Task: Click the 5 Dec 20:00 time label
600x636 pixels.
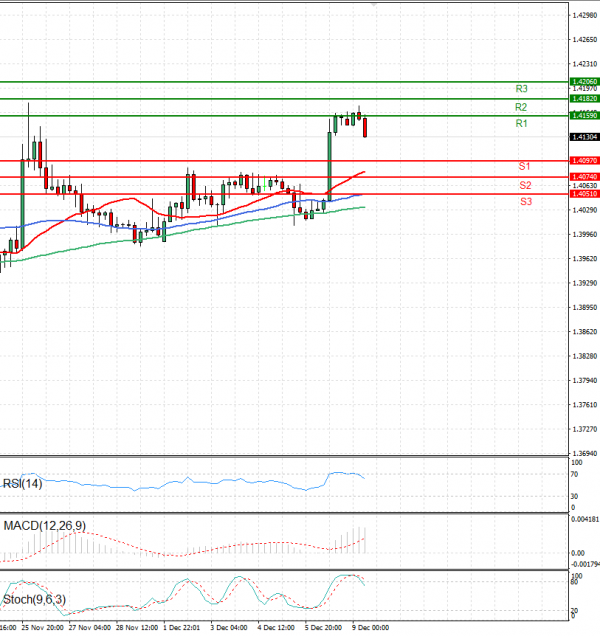Action: (x=323, y=628)
